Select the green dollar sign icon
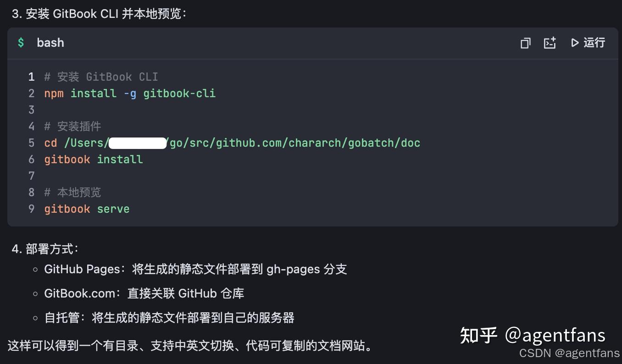This screenshot has width=622, height=364. [21, 43]
